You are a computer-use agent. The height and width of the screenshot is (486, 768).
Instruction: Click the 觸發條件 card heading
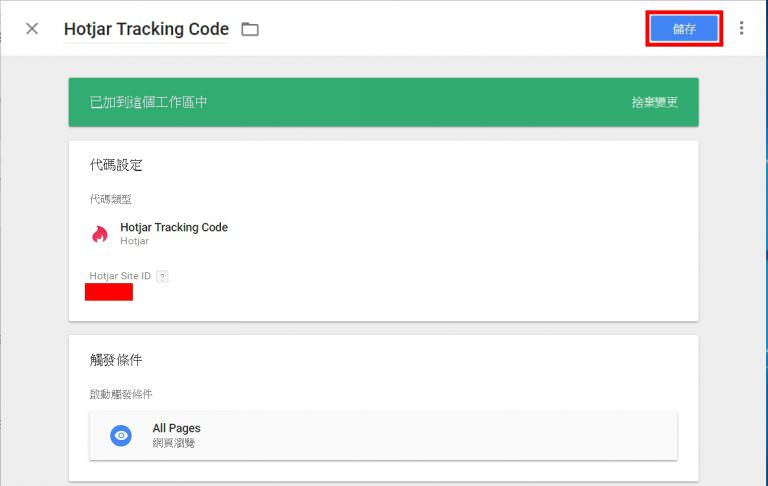click(x=116, y=360)
